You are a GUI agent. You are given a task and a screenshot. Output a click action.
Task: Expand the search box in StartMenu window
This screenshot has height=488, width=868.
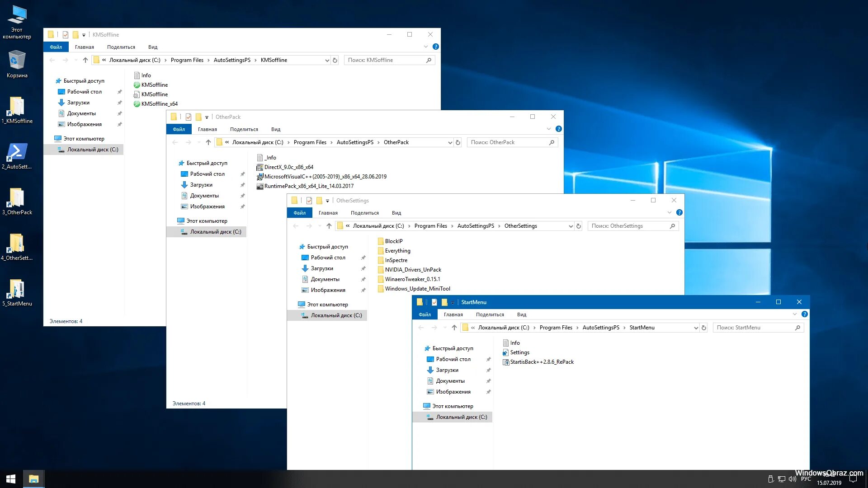pyautogui.click(x=757, y=327)
